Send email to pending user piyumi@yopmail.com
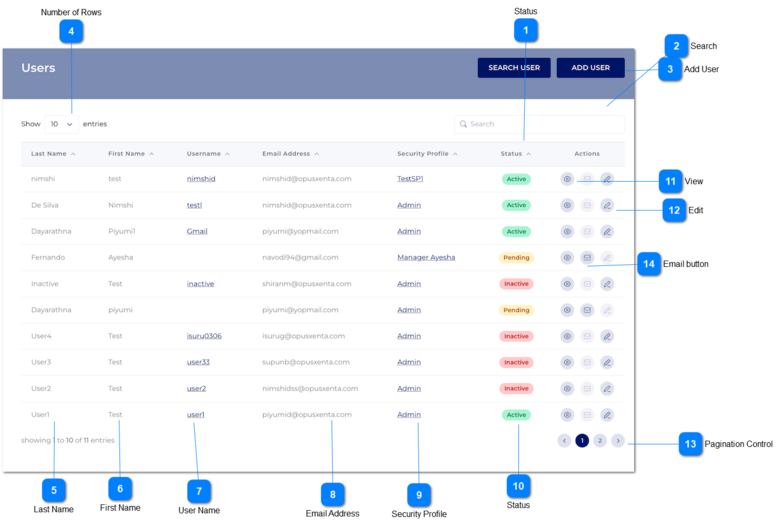Screen dimensions: 781x527 587,310
